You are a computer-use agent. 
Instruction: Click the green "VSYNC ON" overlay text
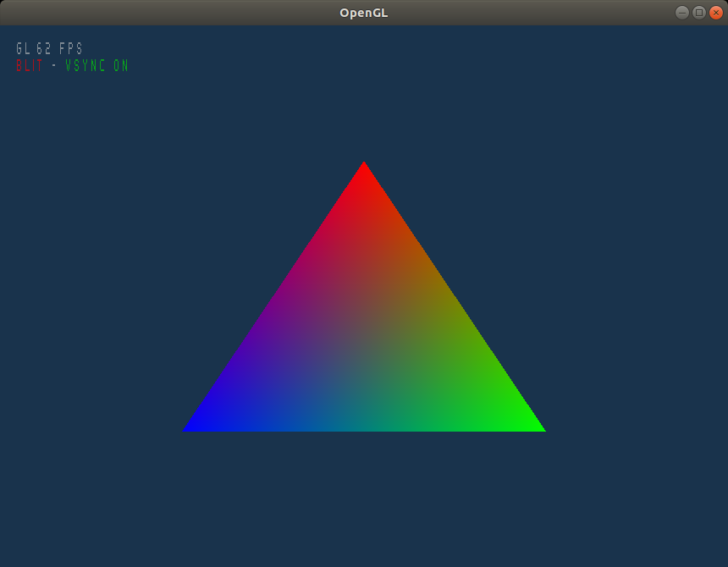click(x=97, y=65)
